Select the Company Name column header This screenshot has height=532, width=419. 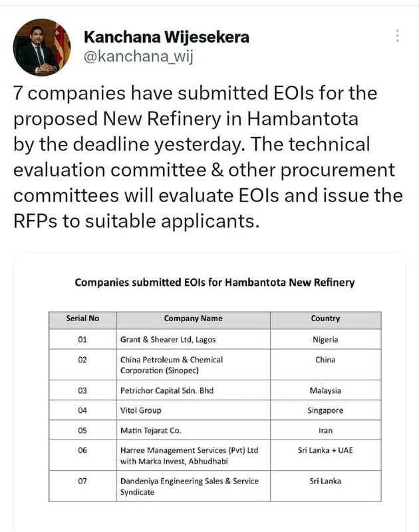[194, 320]
